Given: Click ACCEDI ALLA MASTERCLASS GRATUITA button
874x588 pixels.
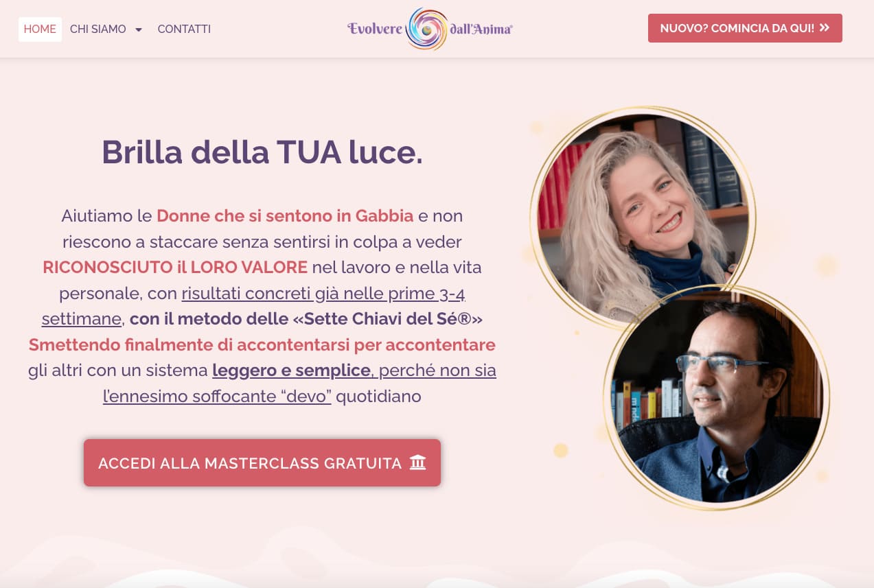Looking at the screenshot, I should 262,462.
